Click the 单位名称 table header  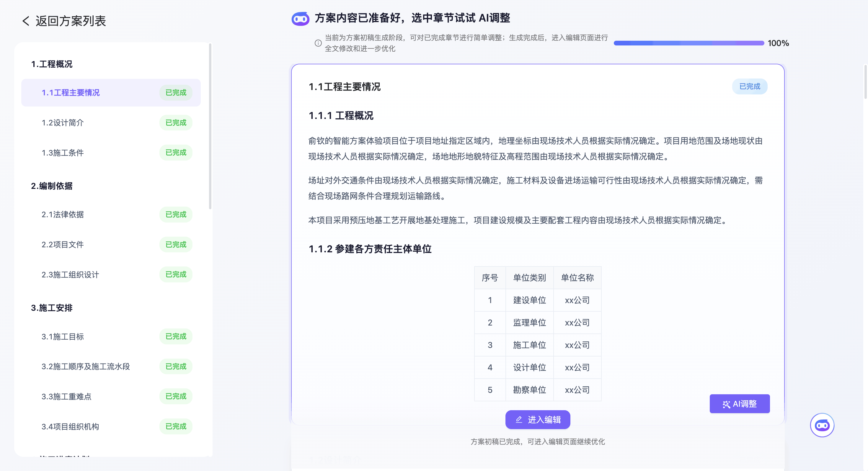tap(577, 278)
